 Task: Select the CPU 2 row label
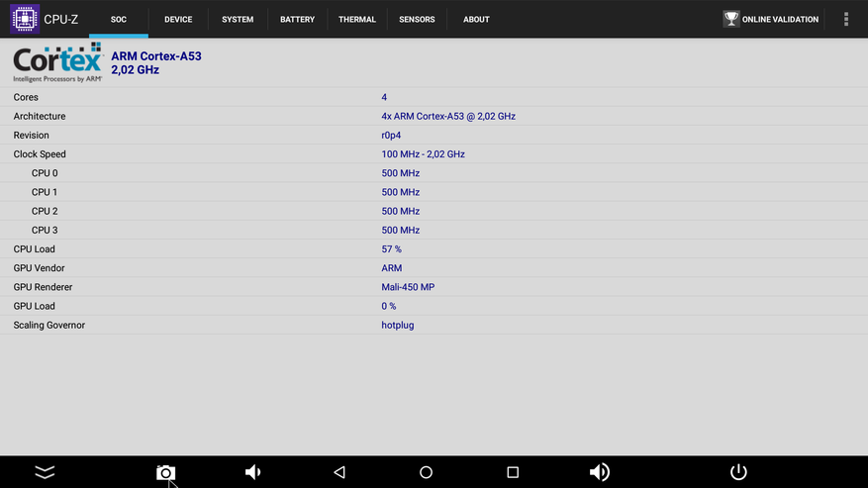[x=45, y=211]
